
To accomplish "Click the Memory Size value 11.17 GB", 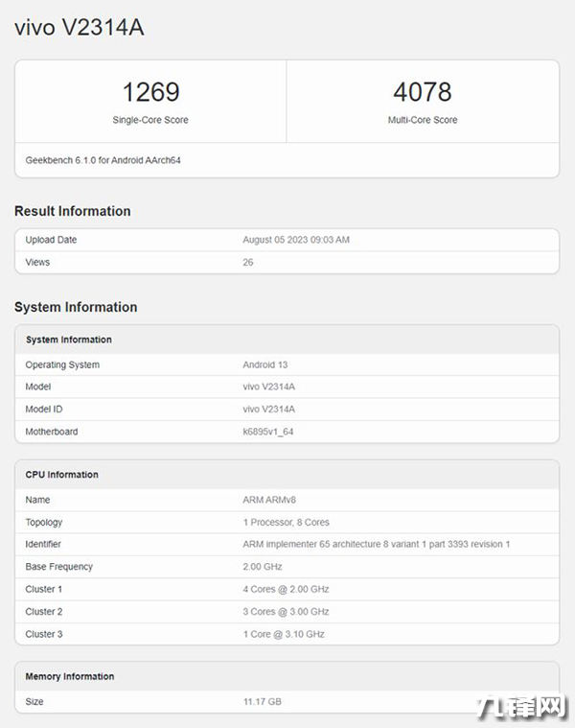I will 263,702.
